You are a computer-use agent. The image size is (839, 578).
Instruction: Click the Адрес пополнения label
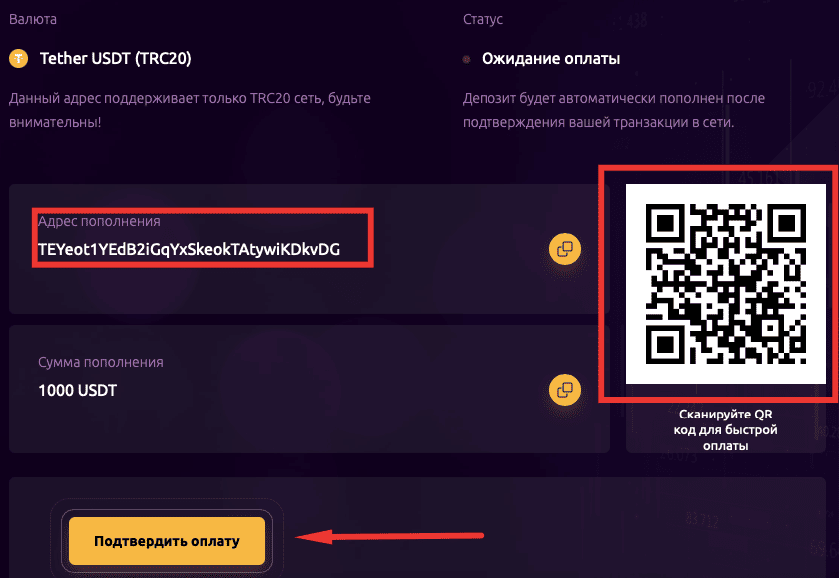tap(100, 221)
